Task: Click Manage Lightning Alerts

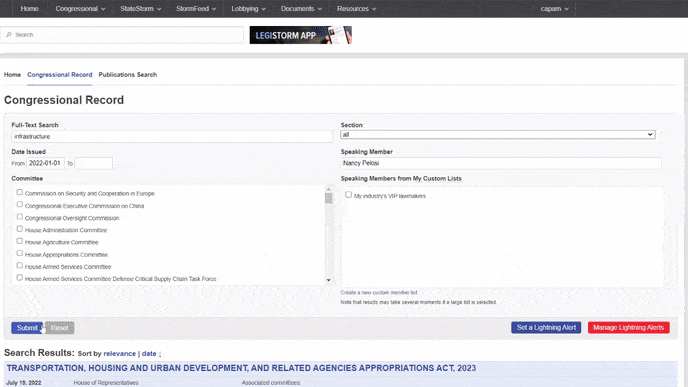Action: 628,327
